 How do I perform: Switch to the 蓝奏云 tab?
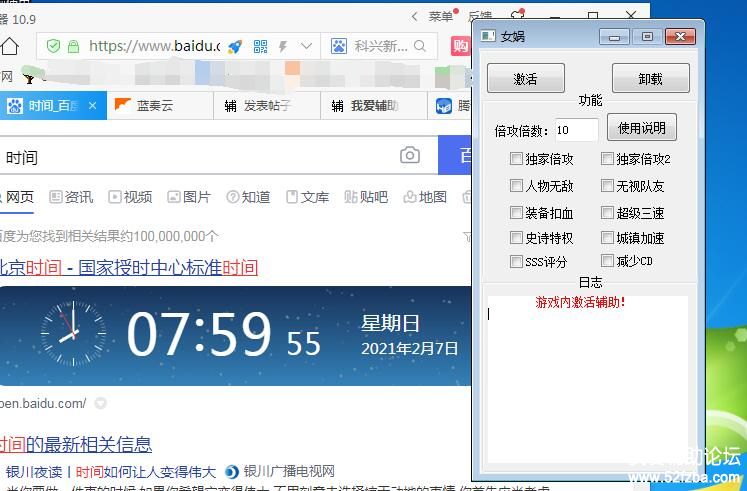[x=160, y=105]
